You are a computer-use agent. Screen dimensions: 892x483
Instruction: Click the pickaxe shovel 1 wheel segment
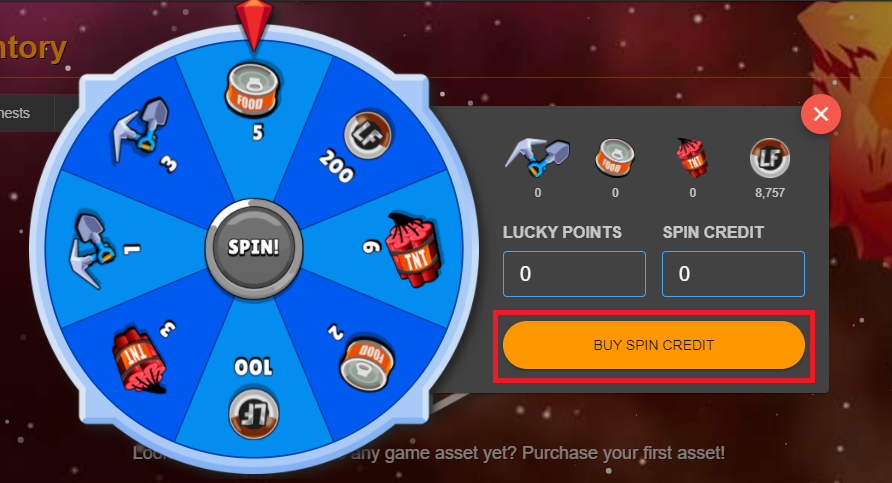(100, 247)
